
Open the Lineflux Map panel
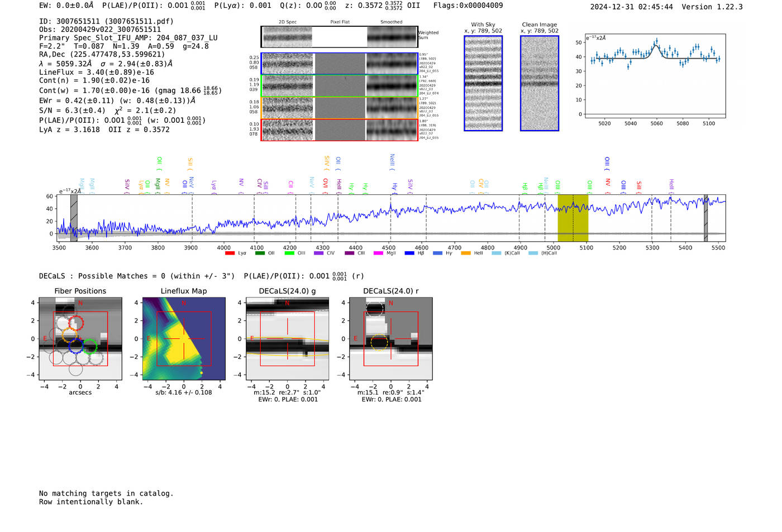click(x=184, y=339)
